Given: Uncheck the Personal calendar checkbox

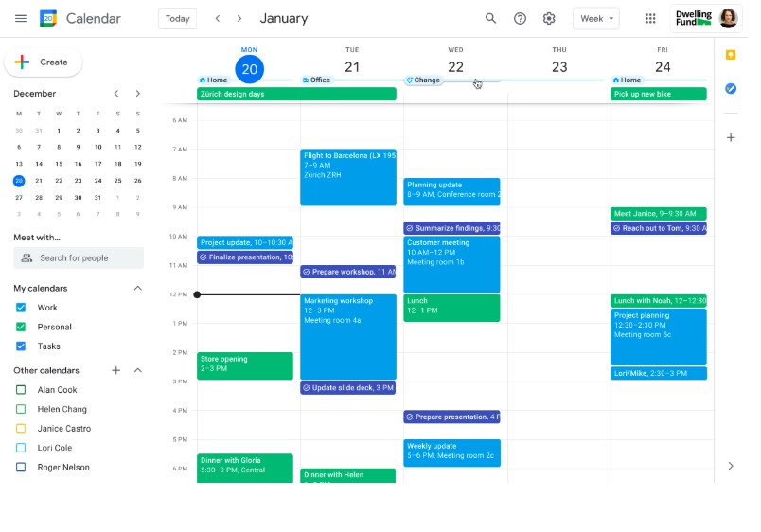Looking at the screenshot, I should [x=21, y=327].
